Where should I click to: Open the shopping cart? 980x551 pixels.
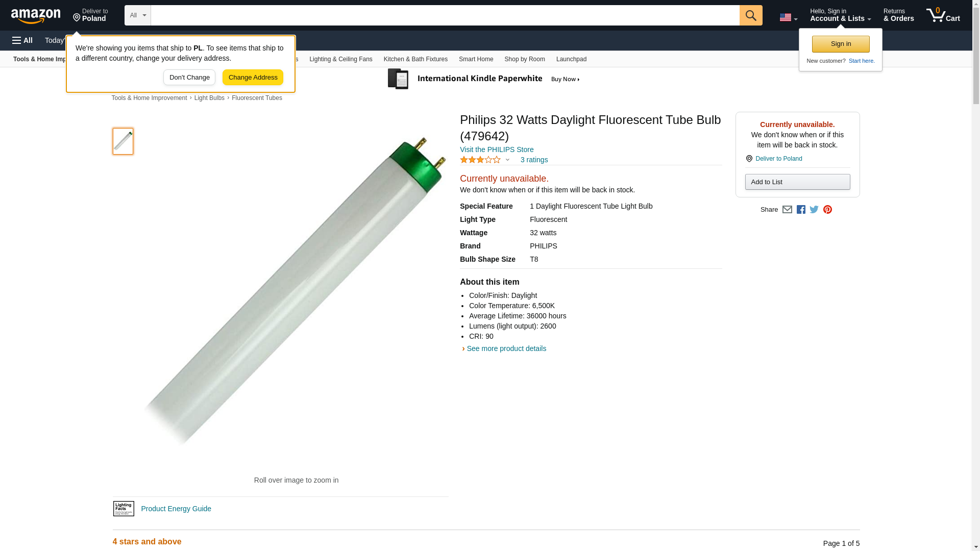click(x=943, y=15)
